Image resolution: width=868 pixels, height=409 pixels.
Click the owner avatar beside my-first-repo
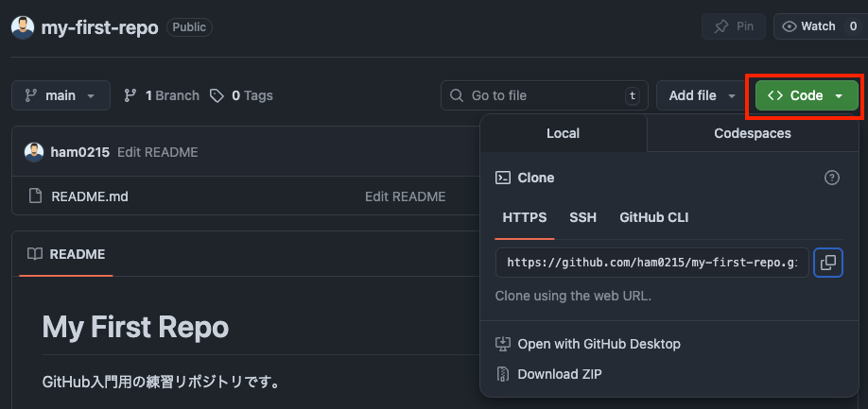point(23,27)
